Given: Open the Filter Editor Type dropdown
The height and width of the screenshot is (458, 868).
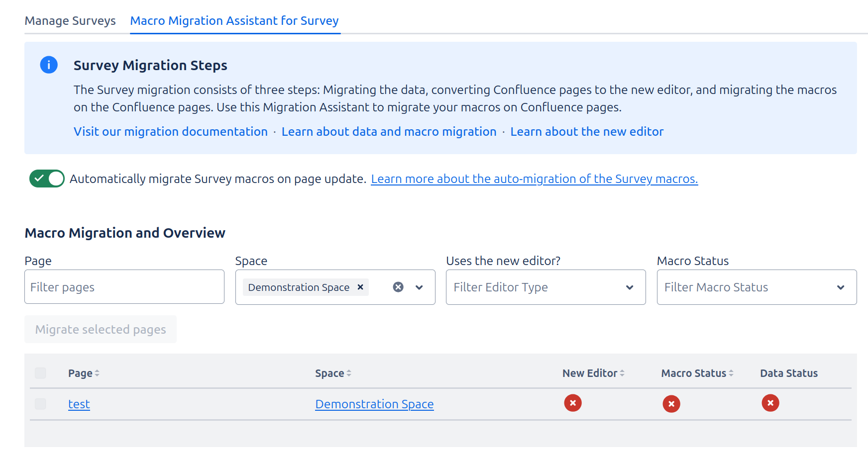Looking at the screenshot, I should (x=545, y=287).
